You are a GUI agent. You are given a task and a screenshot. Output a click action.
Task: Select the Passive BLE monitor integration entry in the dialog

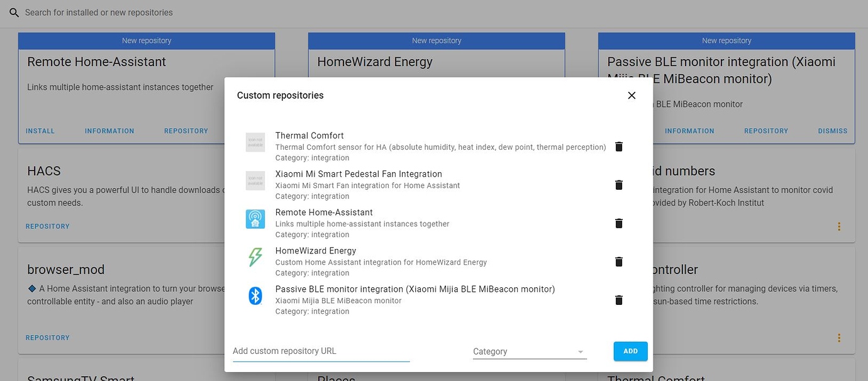pyautogui.click(x=415, y=289)
